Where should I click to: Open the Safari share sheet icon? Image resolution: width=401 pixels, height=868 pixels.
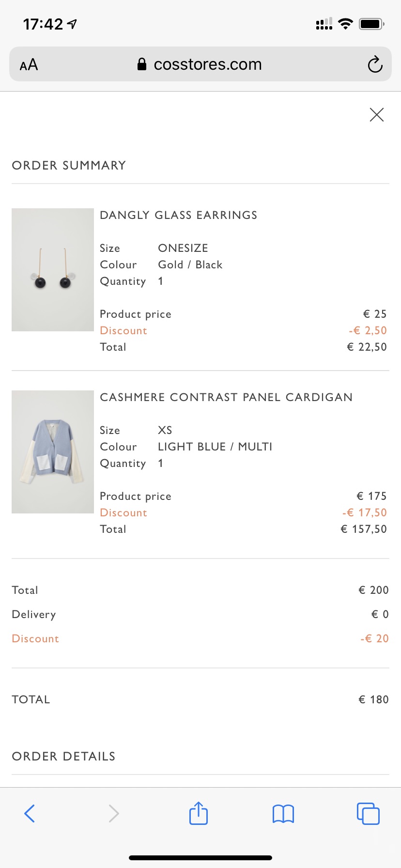199,813
